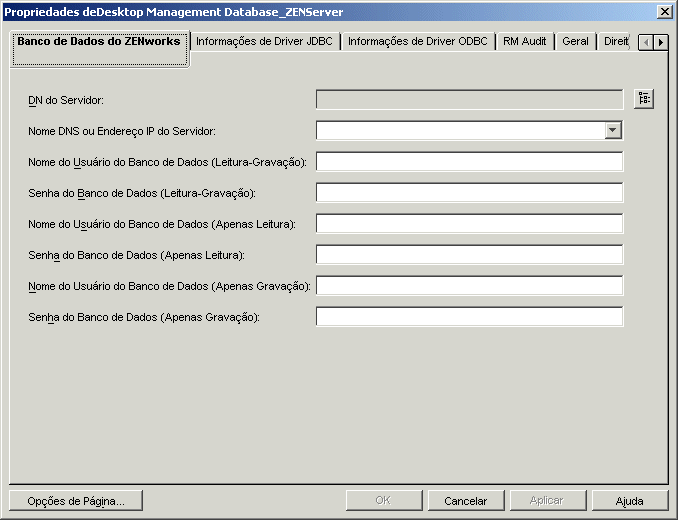Focus the Apenas Leitura database password field
Viewport: 678px width, 520px height.
tap(470, 255)
